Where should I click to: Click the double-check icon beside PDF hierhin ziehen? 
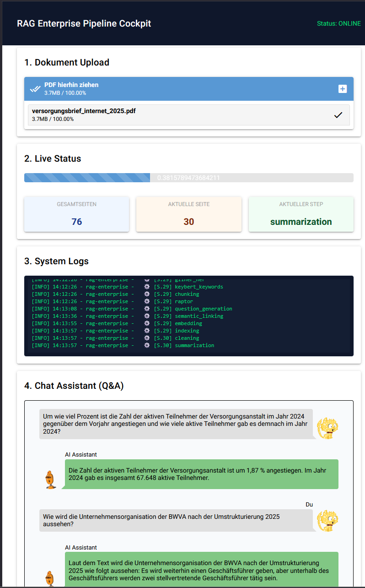(35, 89)
